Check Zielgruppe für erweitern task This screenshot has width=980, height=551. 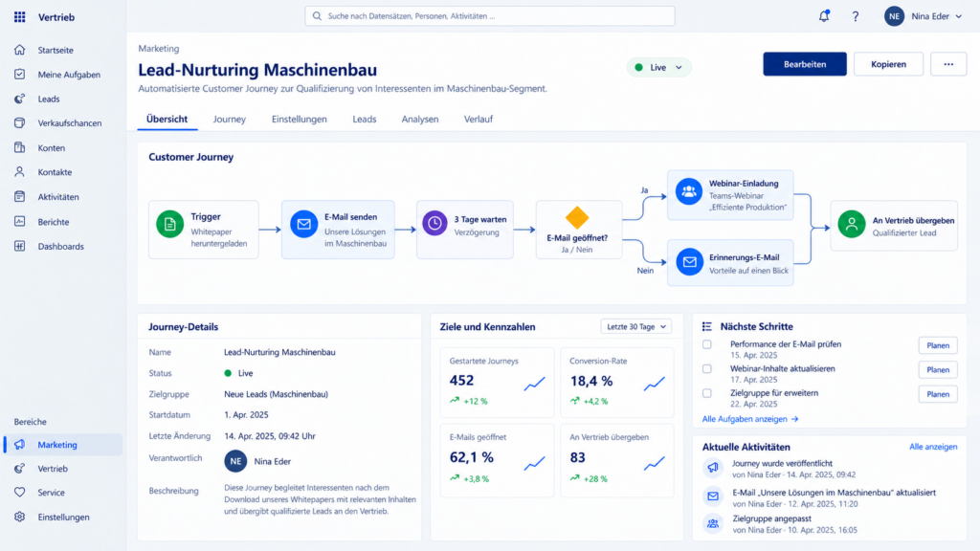[x=707, y=393]
